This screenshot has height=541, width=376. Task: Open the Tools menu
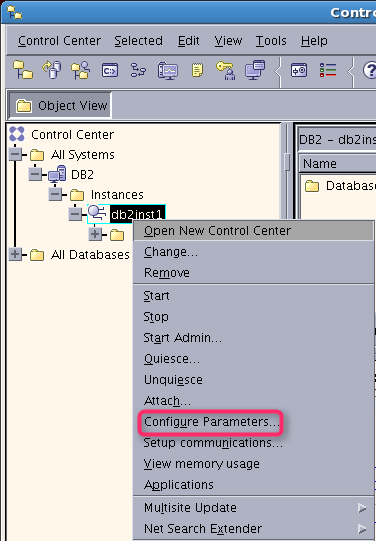[271, 41]
